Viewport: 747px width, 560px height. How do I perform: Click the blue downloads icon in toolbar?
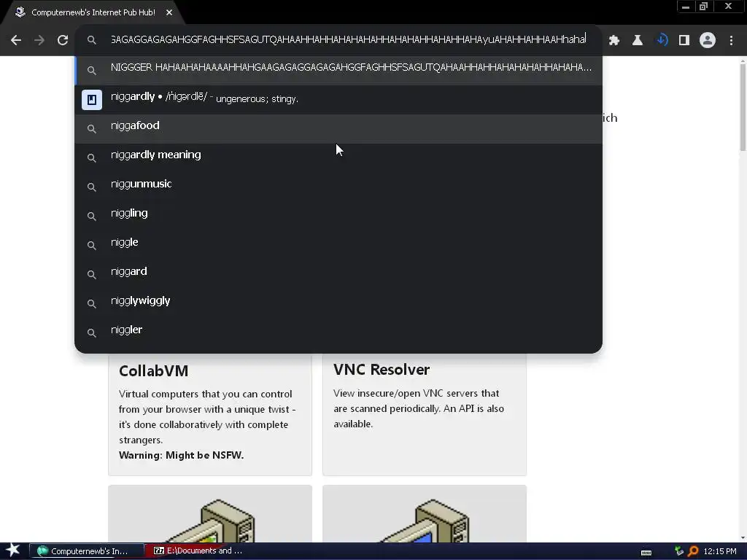point(662,40)
